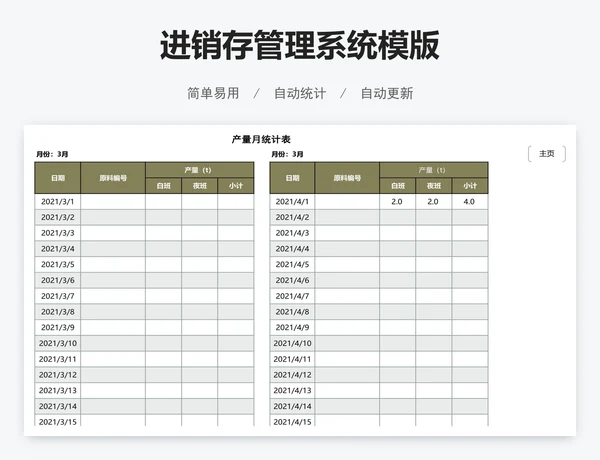The height and width of the screenshot is (460, 600).
Task: Click the 原料编号 header in left table
Action: (x=113, y=178)
